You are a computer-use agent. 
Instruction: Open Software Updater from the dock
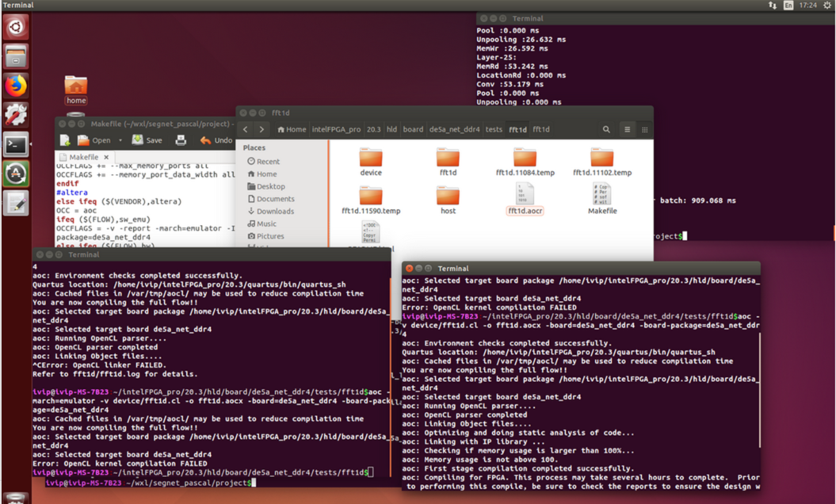16,174
